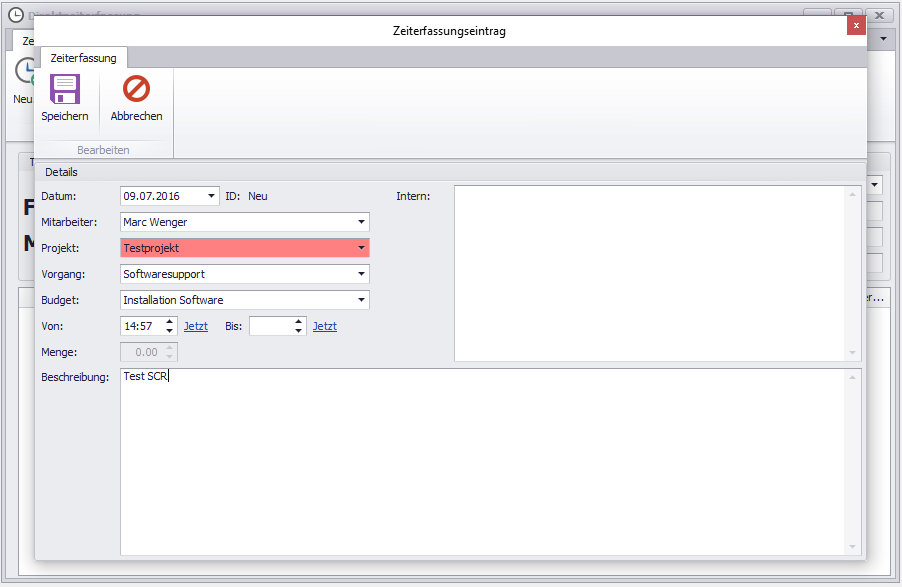This screenshot has height=587, width=902.
Task: Open the Datum date dropdown
Action: pos(211,196)
